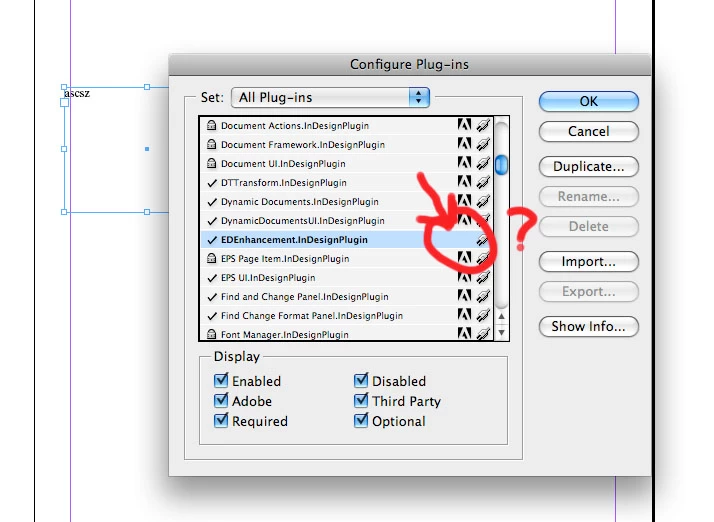Click plug icon in Find Change Format Panel row
Viewport: 714px width, 522px height.
(483, 315)
